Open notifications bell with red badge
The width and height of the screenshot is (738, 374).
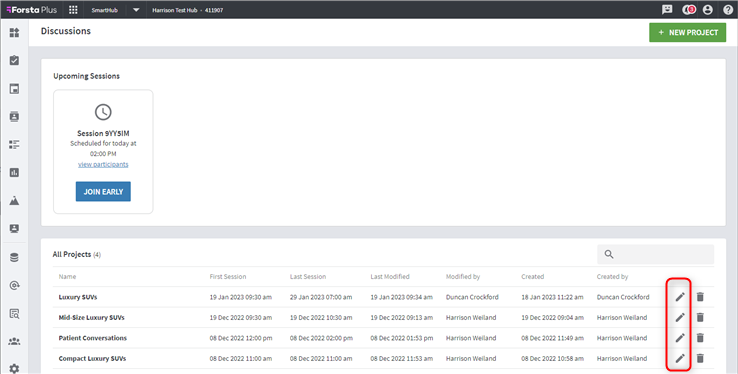click(689, 9)
